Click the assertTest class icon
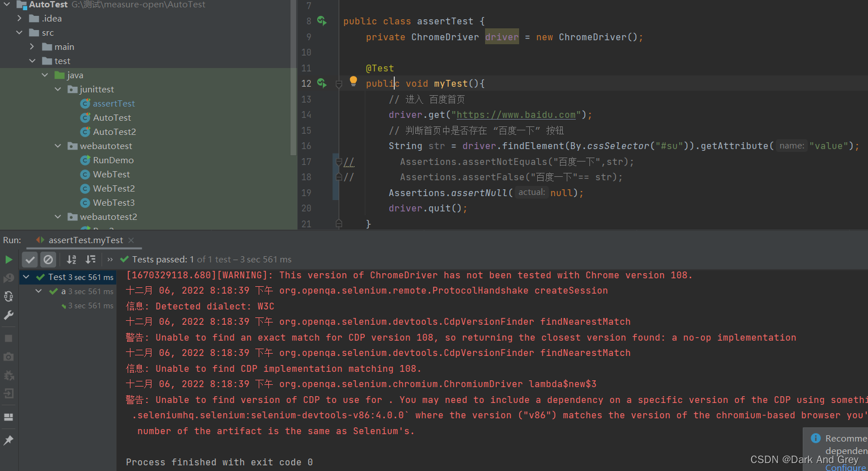The image size is (868, 471). pos(85,103)
